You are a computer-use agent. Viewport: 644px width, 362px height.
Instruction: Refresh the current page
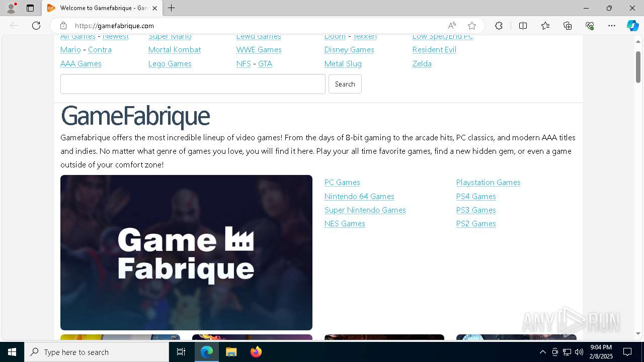[36, 26]
